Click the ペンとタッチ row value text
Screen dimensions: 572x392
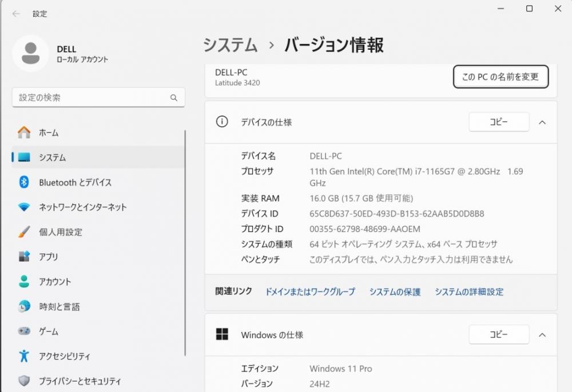click(411, 259)
